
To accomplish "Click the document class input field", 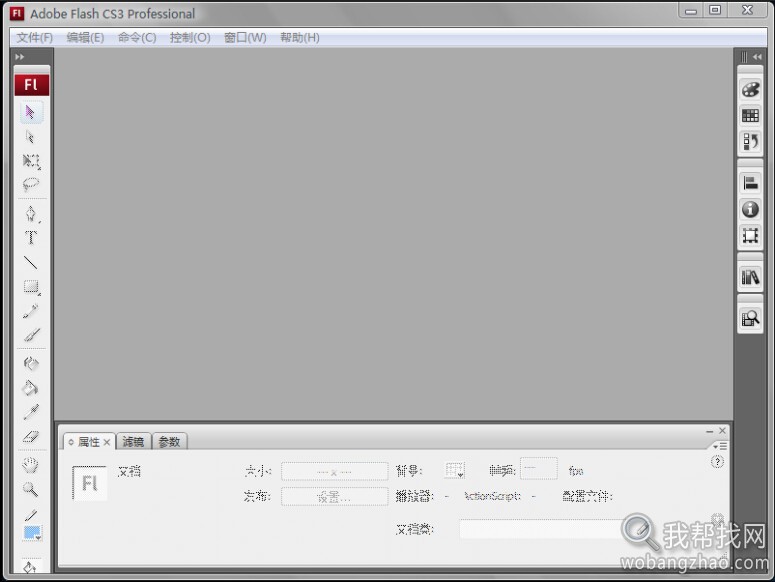I will tap(540, 529).
